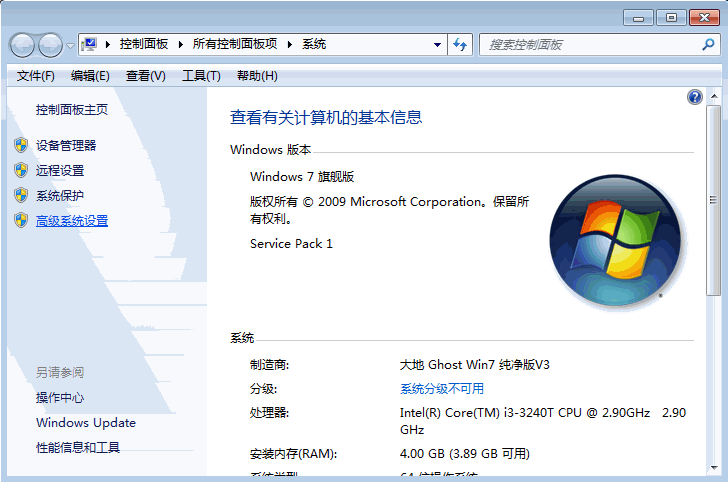Click the 查看有关计算机的基本信息 heading
This screenshot has height=482, width=728.
326,117
